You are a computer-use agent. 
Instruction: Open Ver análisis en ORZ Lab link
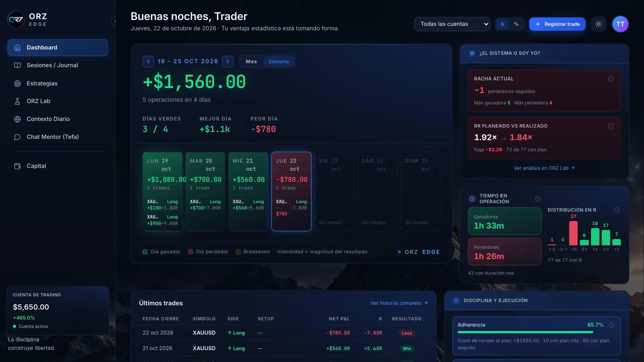click(544, 168)
